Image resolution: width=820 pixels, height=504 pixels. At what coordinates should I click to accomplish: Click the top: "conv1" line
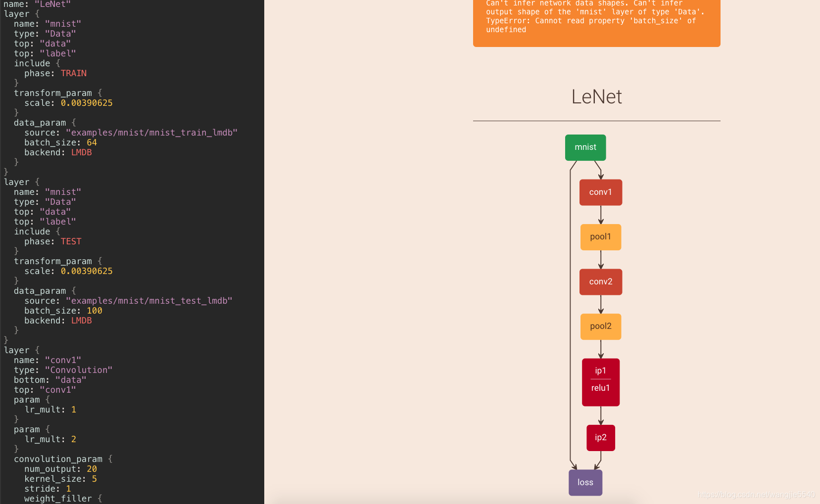point(45,390)
